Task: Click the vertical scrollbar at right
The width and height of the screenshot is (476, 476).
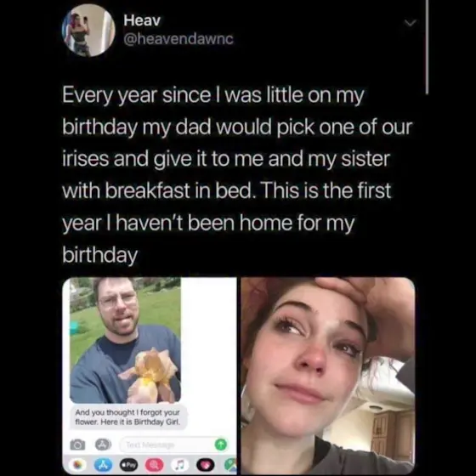Action: click(427, 47)
